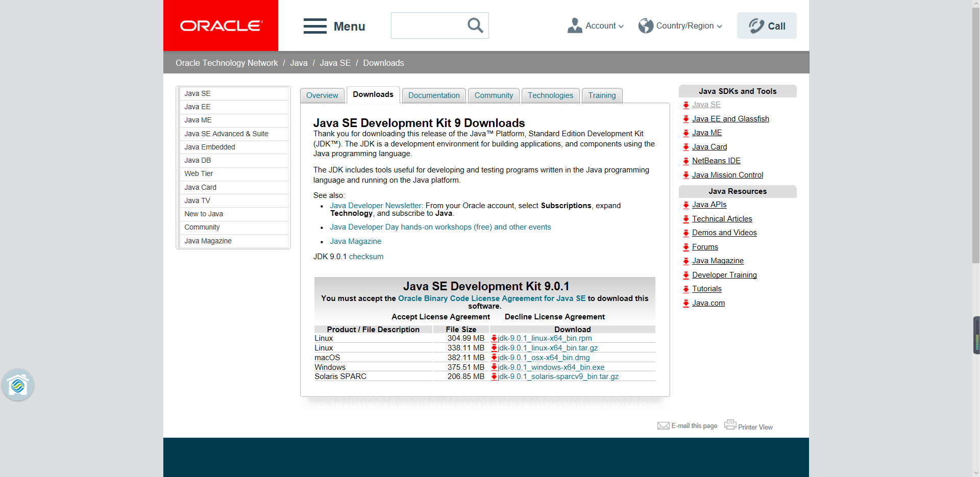The image size is (980, 477).
Task: Switch to the Overview tab
Action: tap(322, 95)
